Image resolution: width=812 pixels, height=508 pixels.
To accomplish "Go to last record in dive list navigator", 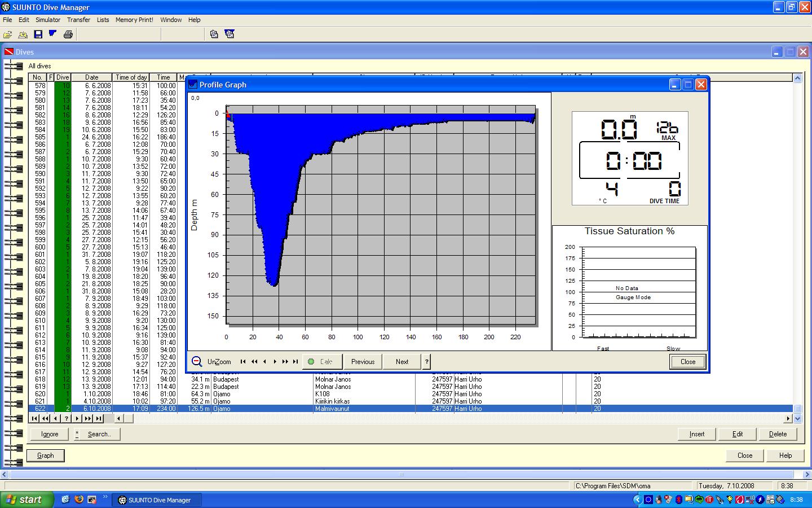I will click(99, 418).
